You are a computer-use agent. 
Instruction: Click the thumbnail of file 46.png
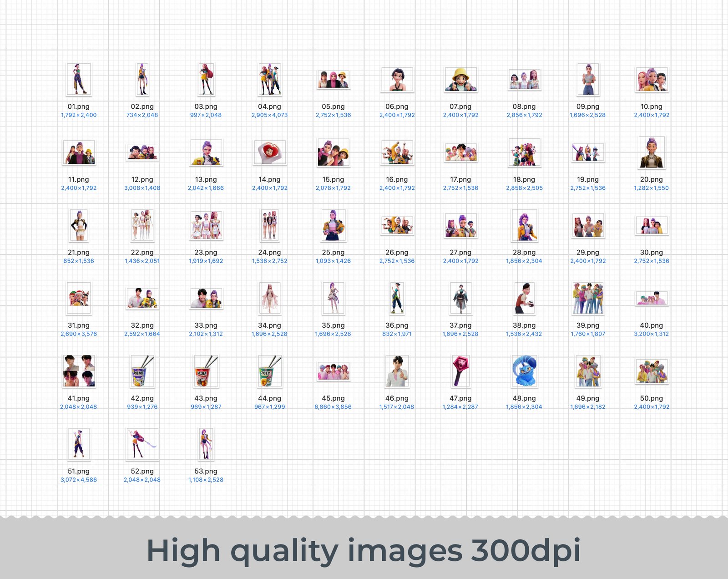[x=397, y=371]
